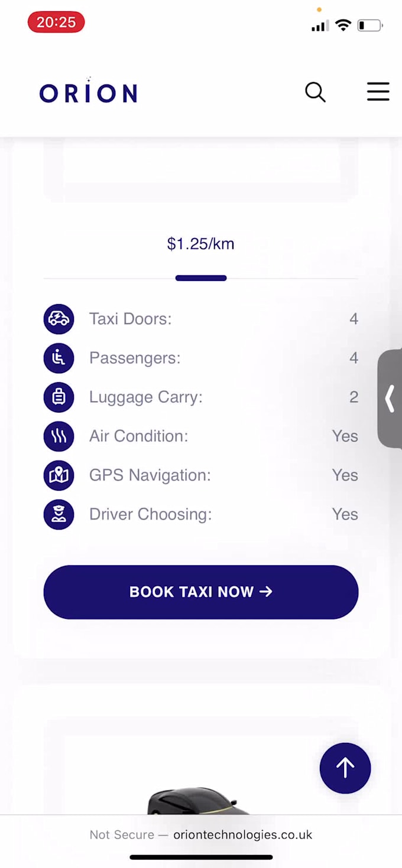Image resolution: width=402 pixels, height=868 pixels.
Task: Click the search magnifier icon
Action: tap(315, 92)
